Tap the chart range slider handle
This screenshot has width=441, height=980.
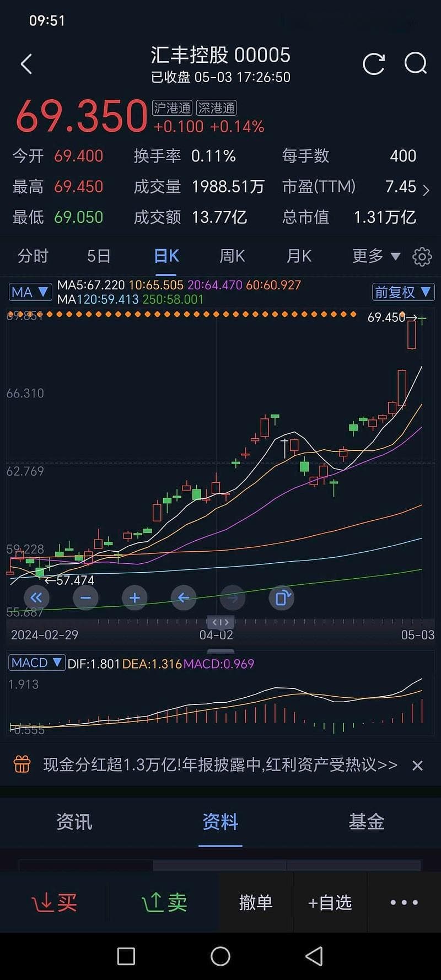[220, 622]
